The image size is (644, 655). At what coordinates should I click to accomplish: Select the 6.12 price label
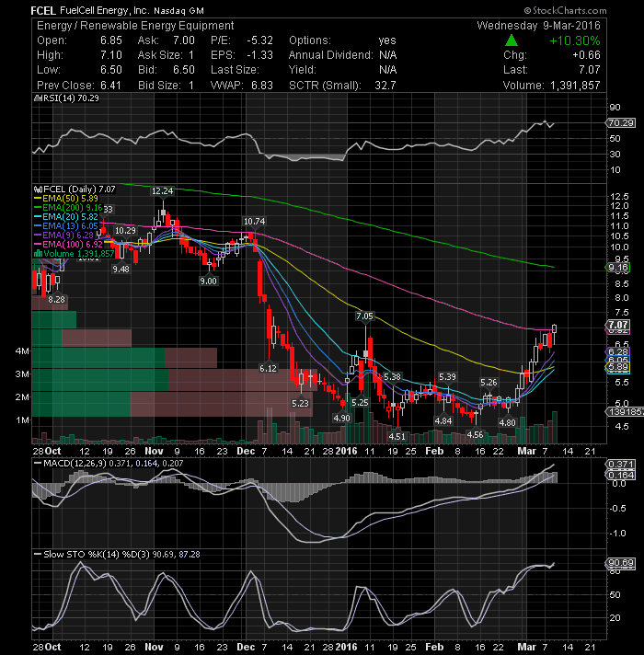(268, 368)
